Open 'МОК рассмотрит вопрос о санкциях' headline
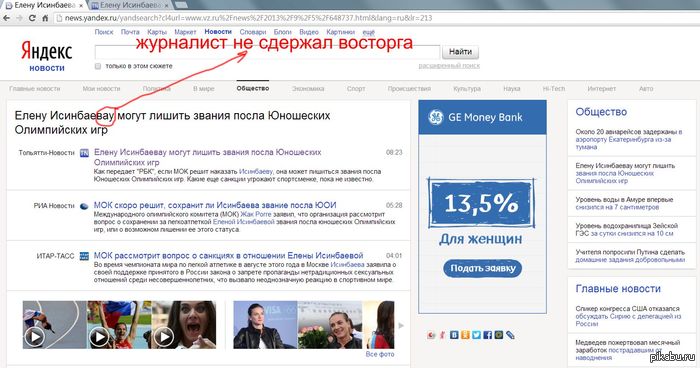The image size is (700, 368). (229, 255)
